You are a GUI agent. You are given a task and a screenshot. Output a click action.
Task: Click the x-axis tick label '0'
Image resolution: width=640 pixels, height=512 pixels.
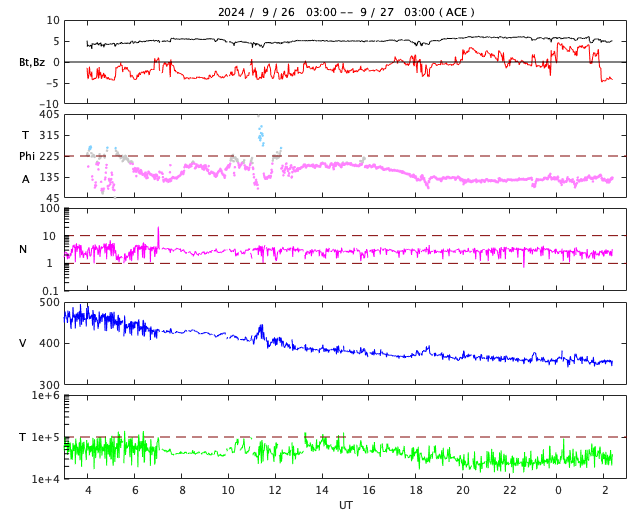pos(558,490)
